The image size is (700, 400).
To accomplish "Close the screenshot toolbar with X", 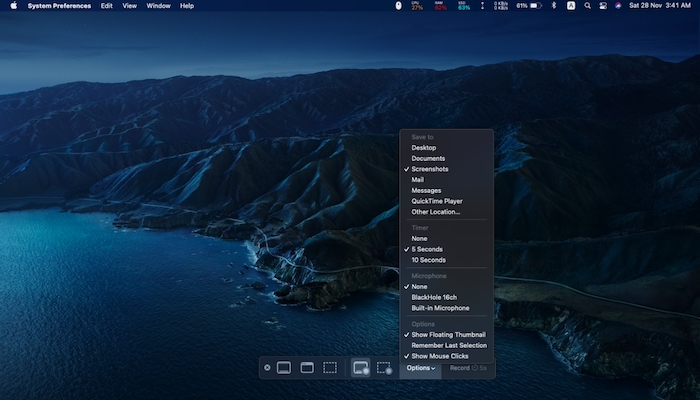I will click(x=267, y=368).
